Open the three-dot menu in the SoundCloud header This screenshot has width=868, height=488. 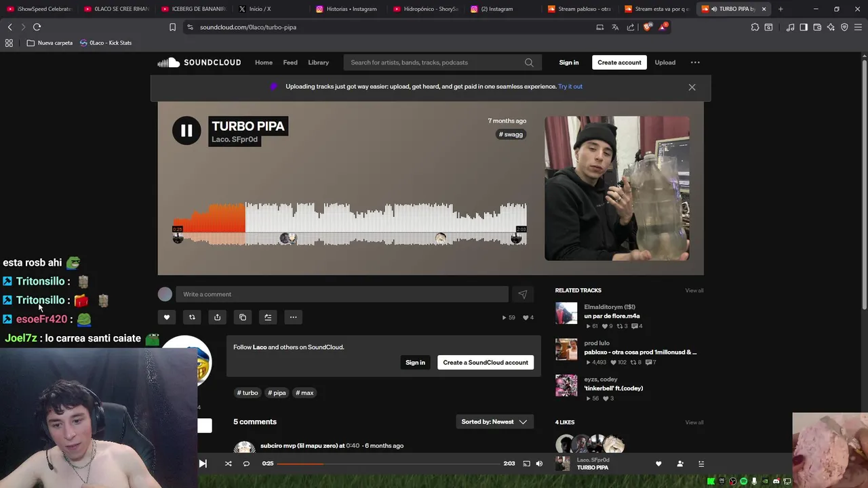[x=695, y=62]
